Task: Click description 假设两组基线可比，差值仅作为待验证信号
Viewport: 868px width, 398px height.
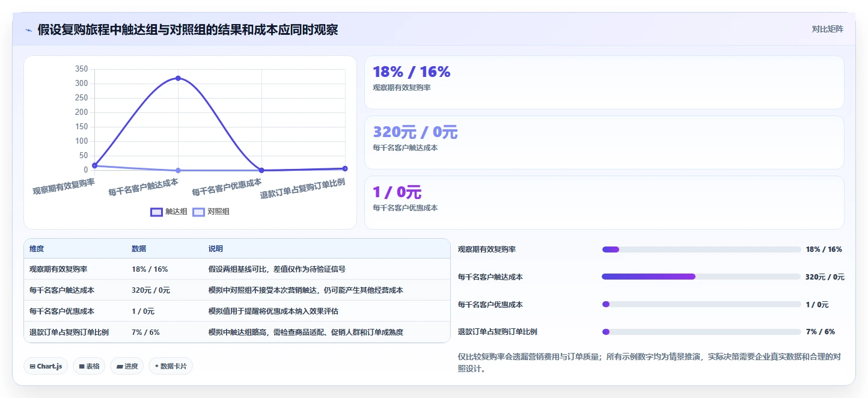Action: (277, 269)
